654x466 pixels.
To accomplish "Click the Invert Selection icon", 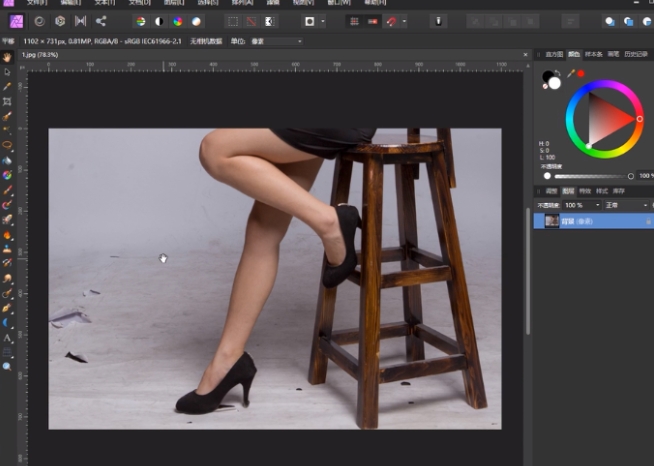I will coord(269,22).
